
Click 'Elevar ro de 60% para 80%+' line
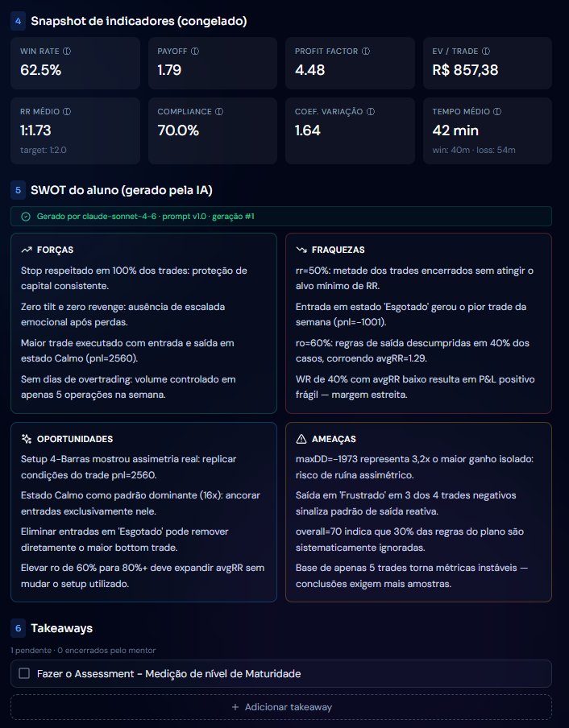(143, 576)
